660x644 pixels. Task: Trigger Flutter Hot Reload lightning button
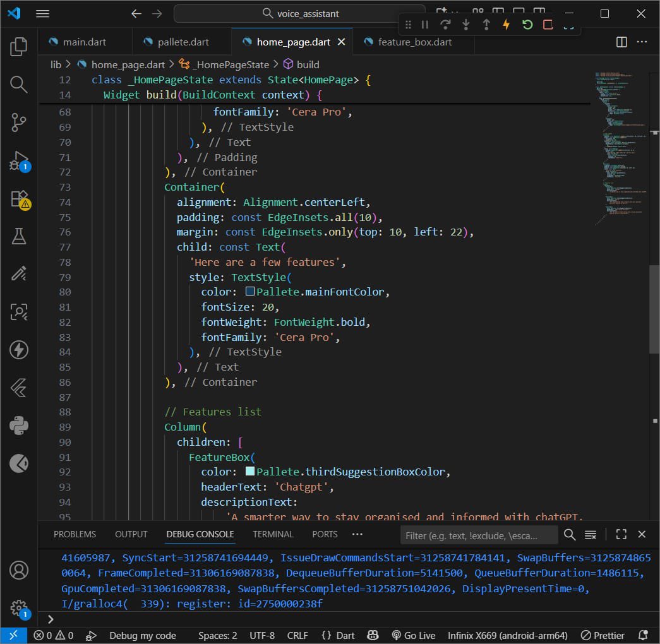(507, 25)
